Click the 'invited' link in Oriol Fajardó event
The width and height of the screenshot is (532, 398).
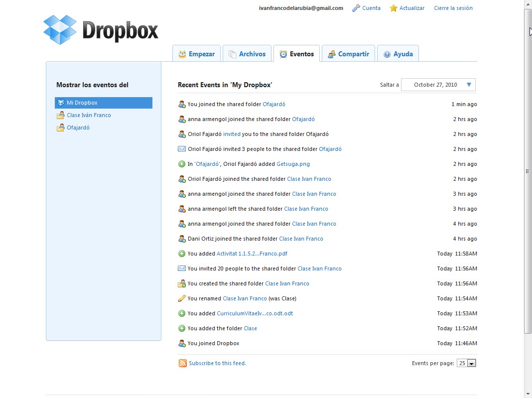232,134
